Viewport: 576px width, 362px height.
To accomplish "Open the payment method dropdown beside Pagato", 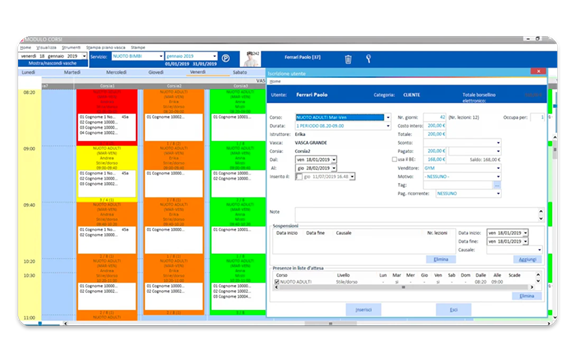I will click(498, 151).
